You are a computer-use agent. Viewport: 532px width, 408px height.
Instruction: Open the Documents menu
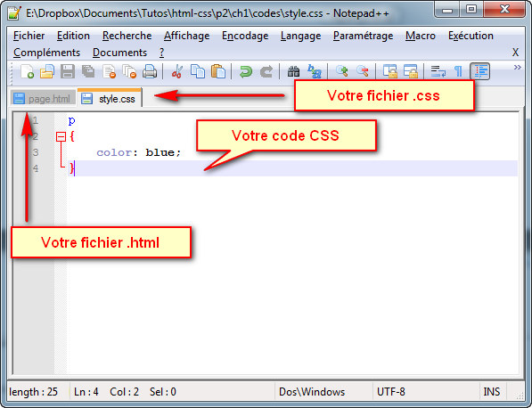pyautogui.click(x=119, y=53)
